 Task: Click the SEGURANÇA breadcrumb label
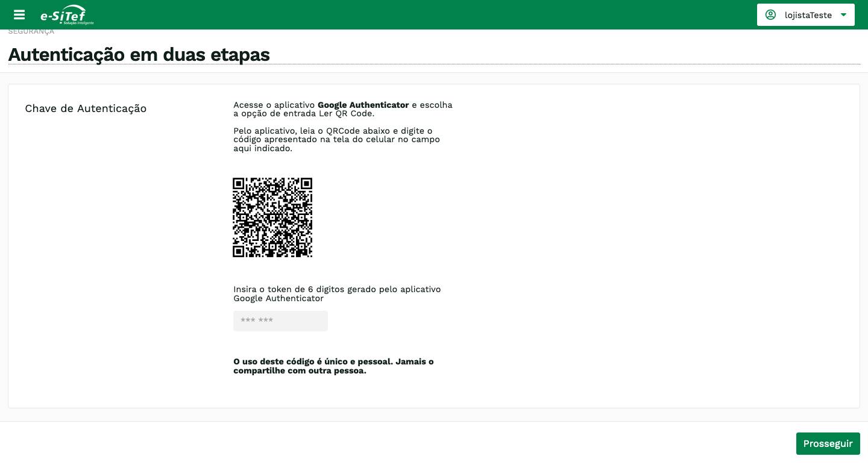click(x=31, y=32)
